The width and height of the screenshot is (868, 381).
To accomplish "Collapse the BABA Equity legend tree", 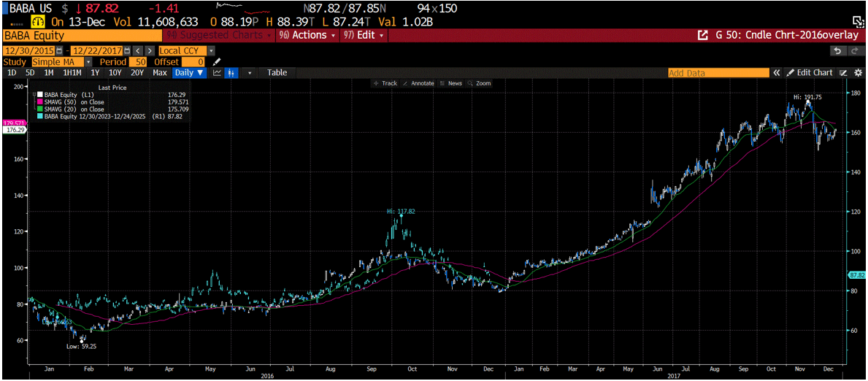I will [x=34, y=95].
